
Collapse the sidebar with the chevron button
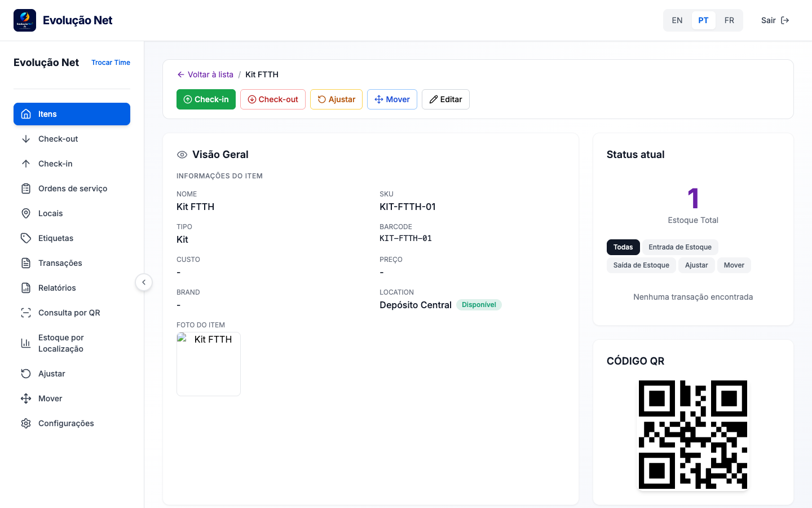(144, 282)
